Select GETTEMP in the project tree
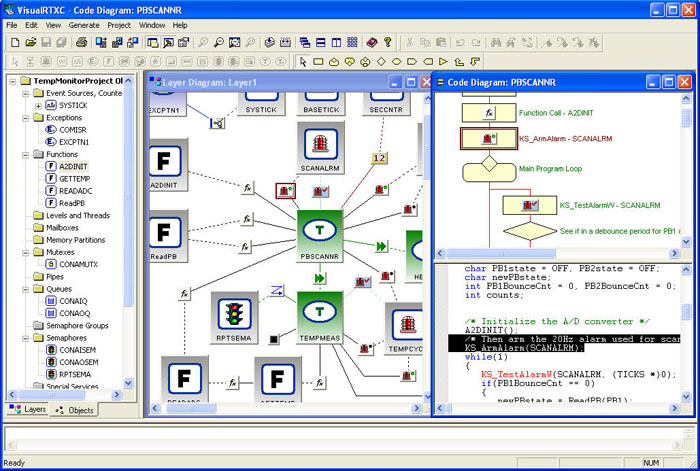 pos(75,179)
